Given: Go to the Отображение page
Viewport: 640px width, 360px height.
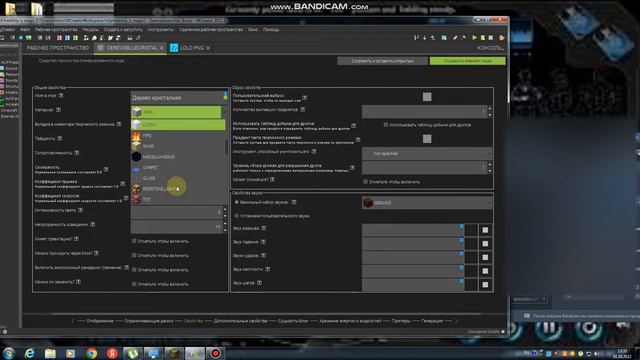Looking at the screenshot, I should [x=100, y=321].
